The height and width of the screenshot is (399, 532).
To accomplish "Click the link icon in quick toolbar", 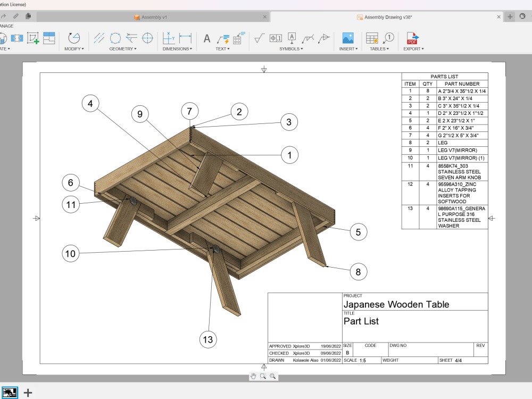I will (x=15, y=16).
